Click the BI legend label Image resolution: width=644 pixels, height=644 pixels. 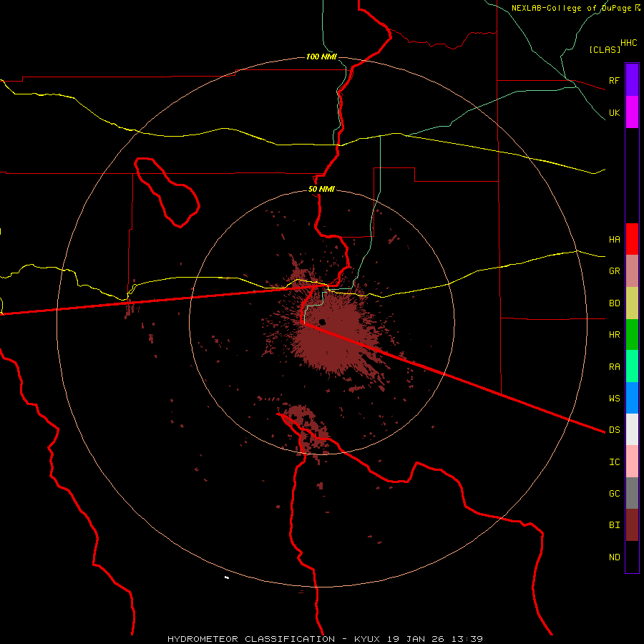[614, 525]
